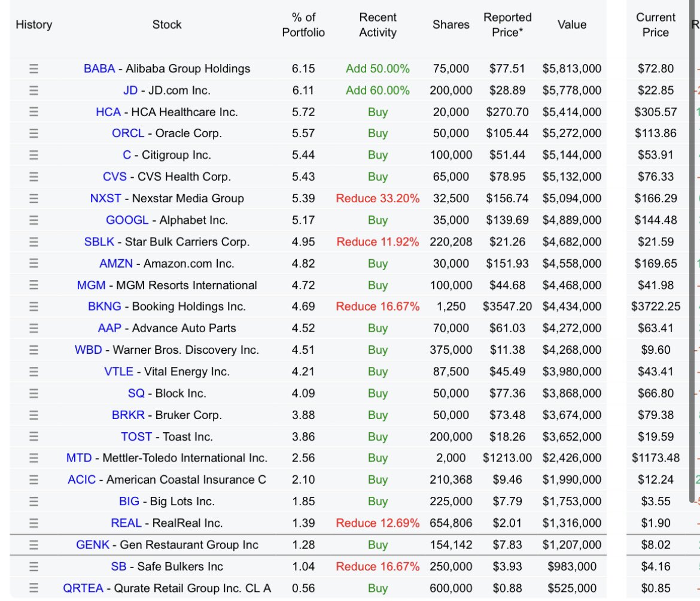700x601 pixels.
Task: Click the history icon beside Nexstar Media Group
Action: (34, 198)
